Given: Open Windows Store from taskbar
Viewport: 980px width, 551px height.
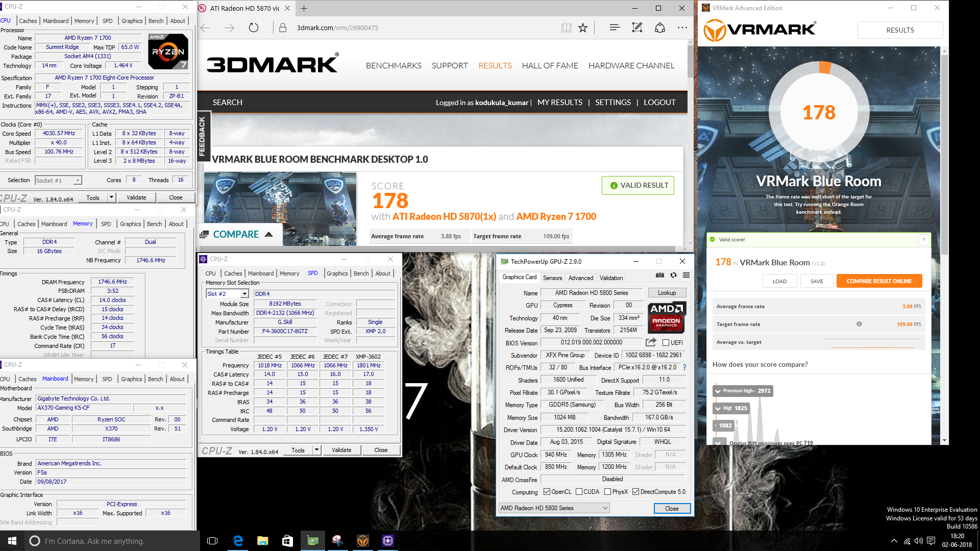Looking at the screenshot, I should (287, 541).
